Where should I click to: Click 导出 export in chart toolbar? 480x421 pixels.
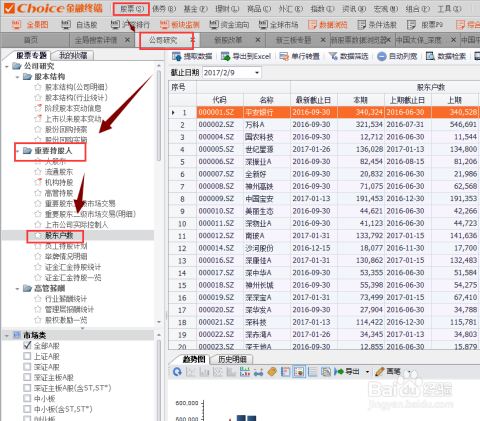[x=347, y=372]
